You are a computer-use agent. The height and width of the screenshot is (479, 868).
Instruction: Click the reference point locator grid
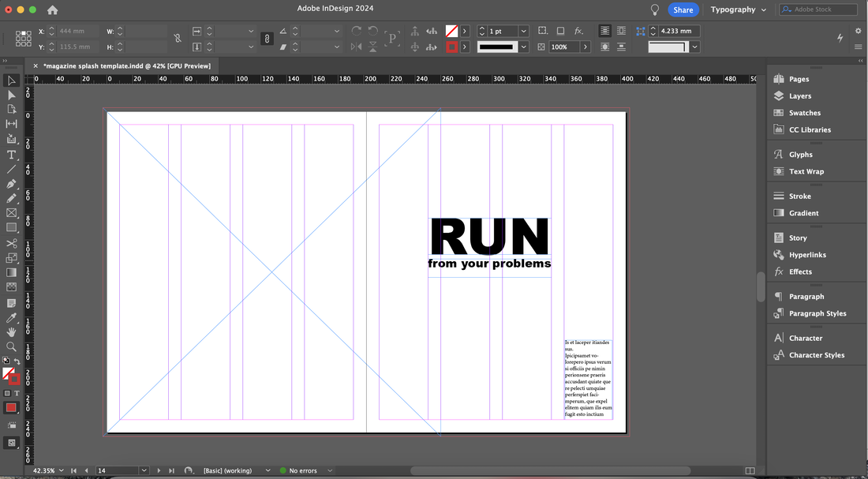tap(23, 39)
